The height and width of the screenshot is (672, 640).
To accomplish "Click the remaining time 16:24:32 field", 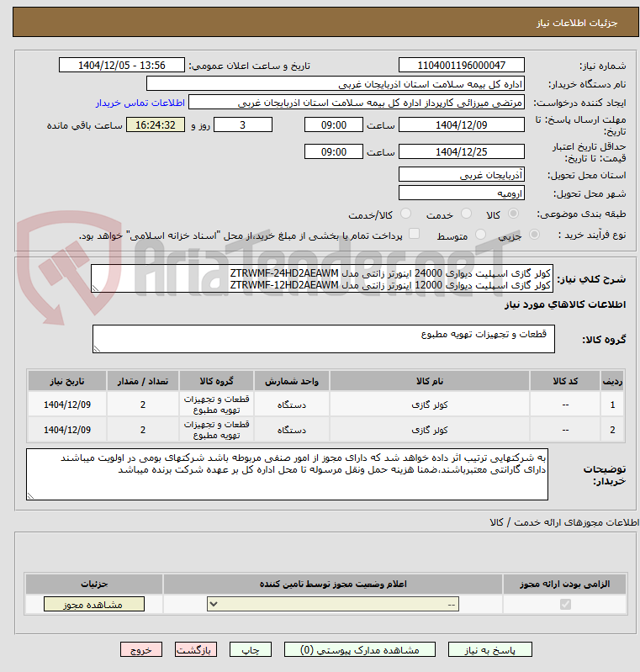I will (156, 124).
